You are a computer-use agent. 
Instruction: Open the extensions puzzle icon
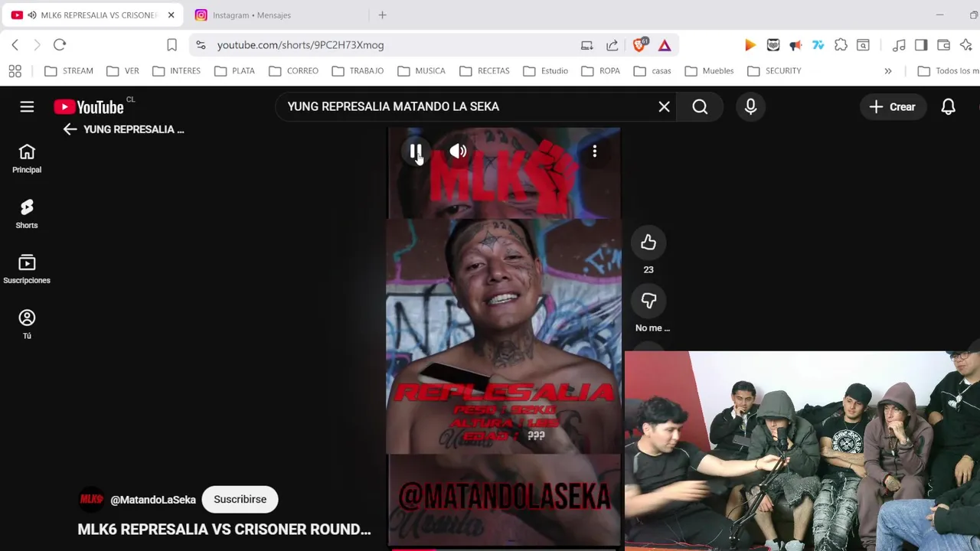click(841, 45)
